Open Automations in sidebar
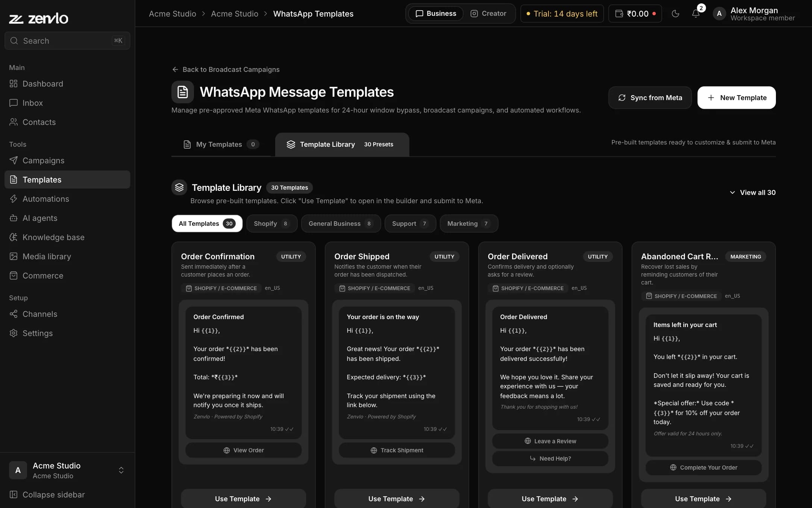 tap(67, 199)
